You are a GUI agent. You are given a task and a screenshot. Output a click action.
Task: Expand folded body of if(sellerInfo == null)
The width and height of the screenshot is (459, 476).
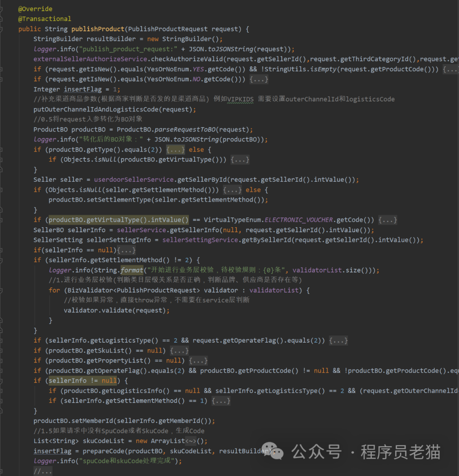[x=126, y=250]
